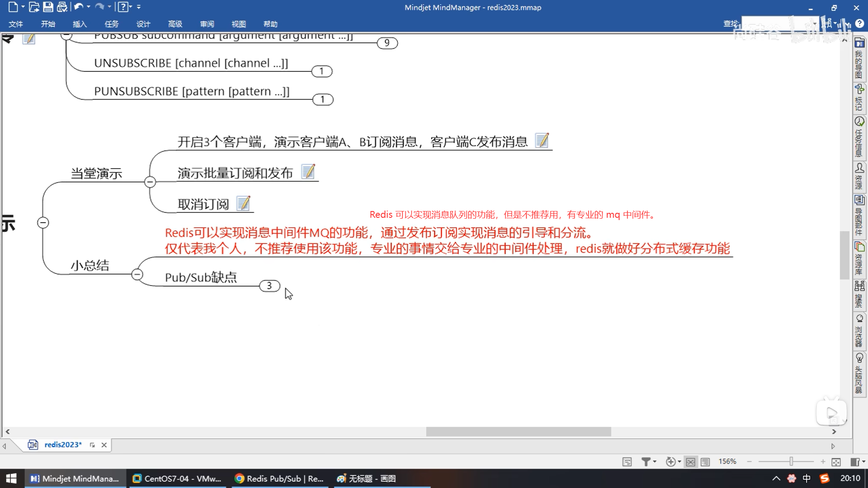Screen dimensions: 868x488
Task: Open the 头脑风暴 side panel
Action: click(x=859, y=373)
